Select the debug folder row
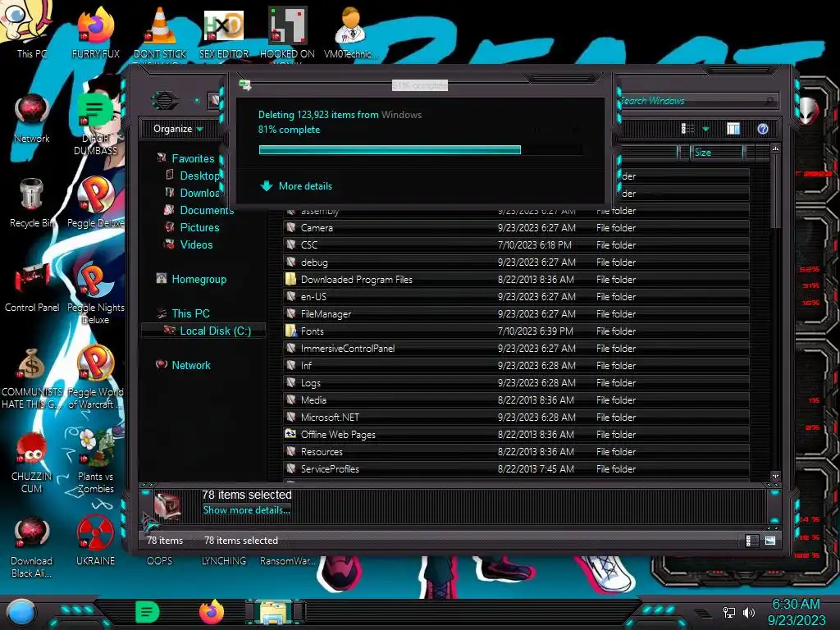The height and width of the screenshot is (630, 840). (x=517, y=262)
